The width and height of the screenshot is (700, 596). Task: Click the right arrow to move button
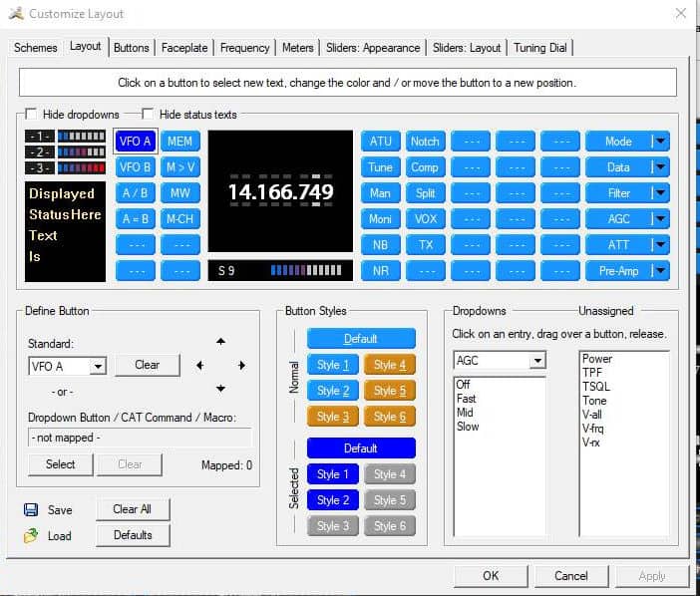tap(241, 366)
